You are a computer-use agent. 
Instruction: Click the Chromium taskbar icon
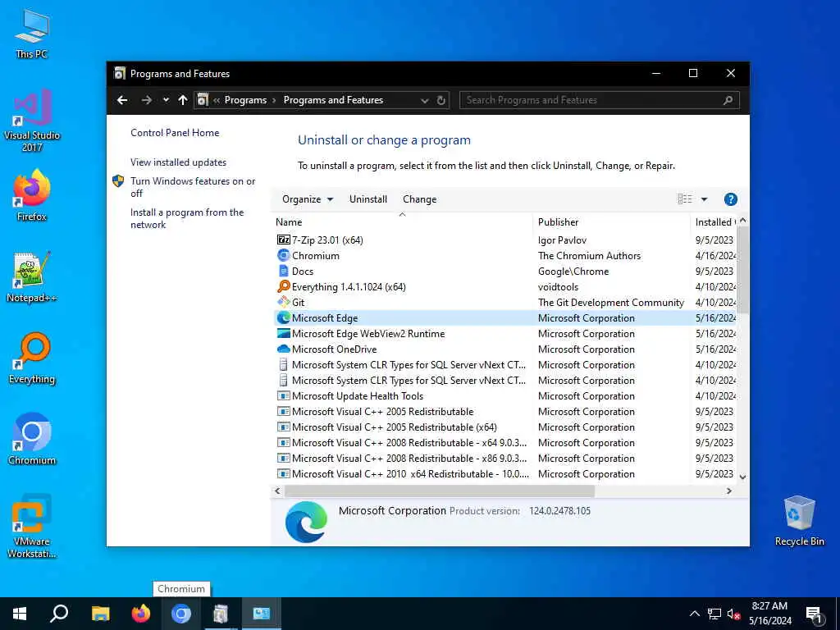point(181,614)
